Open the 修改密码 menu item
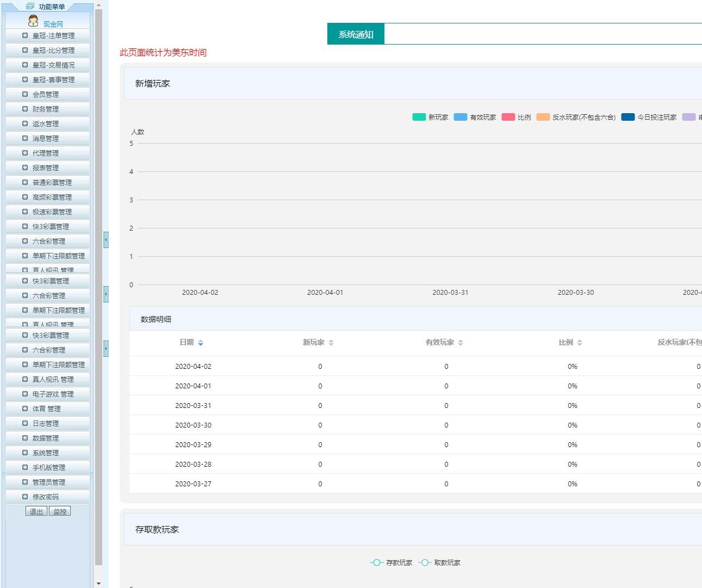Screen dimensions: 702x588 [x=46, y=497]
